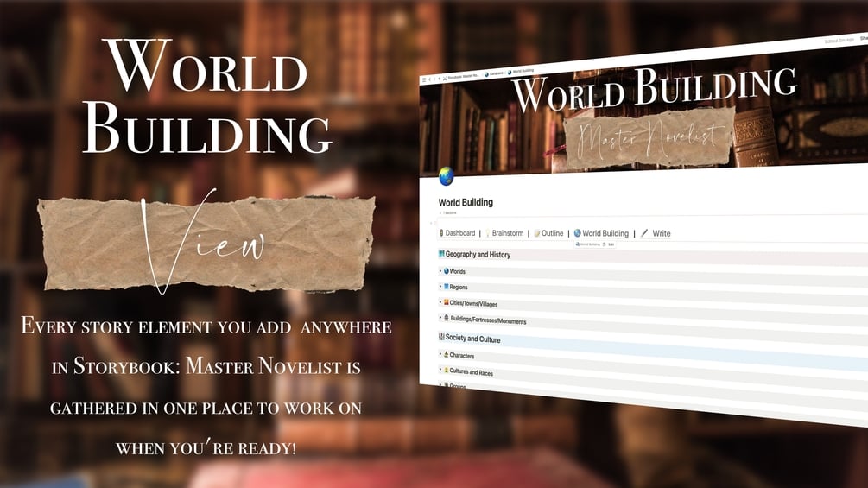Screen dimensions: 868x488
Task: Click the Worlds label
Action: 457,271
